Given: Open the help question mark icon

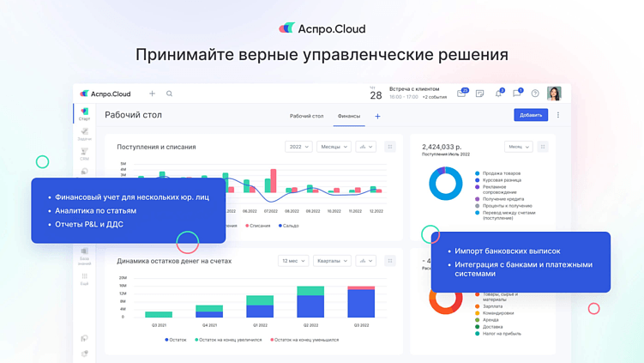Looking at the screenshot, I should pos(535,94).
